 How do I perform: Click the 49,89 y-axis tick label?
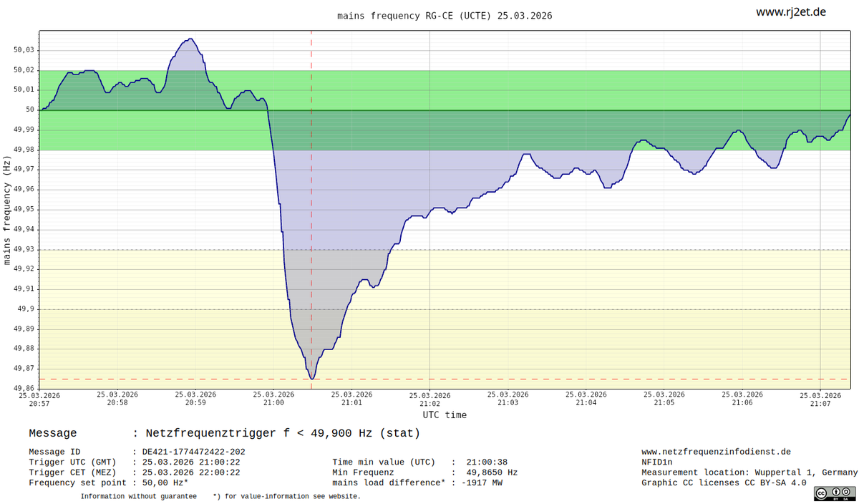(x=24, y=329)
